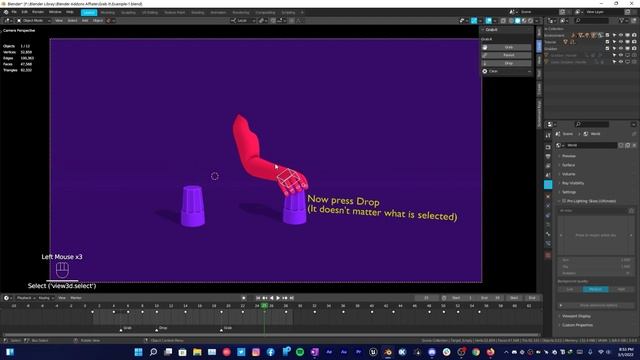Toggle selectability of the Environment collection
Viewport: 640px width, 360px height.
point(614,36)
